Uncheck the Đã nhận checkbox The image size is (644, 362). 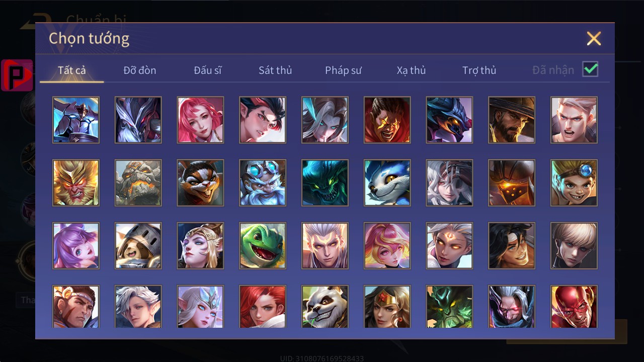pos(590,69)
